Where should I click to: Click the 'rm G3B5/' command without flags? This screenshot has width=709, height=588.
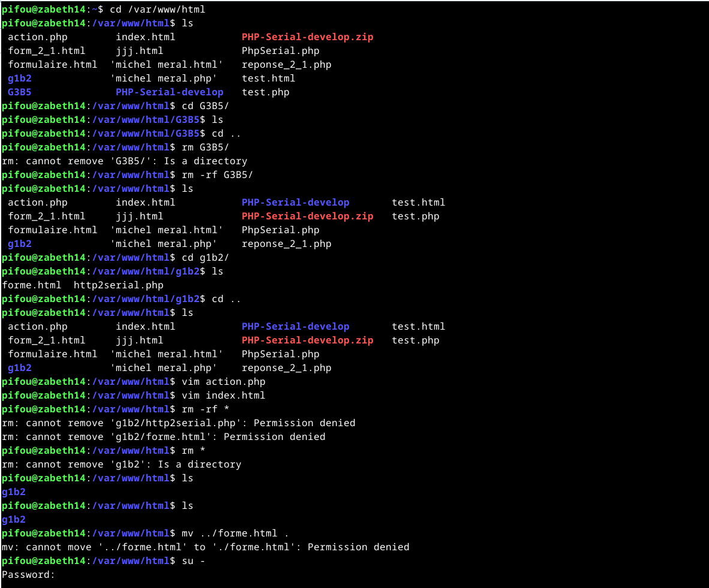(205, 147)
